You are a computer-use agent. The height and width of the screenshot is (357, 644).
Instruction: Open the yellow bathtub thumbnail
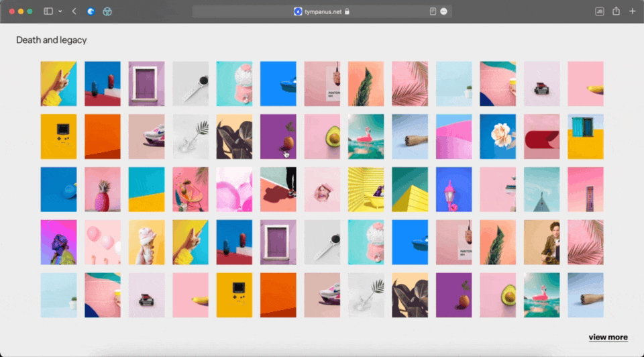(x=366, y=189)
